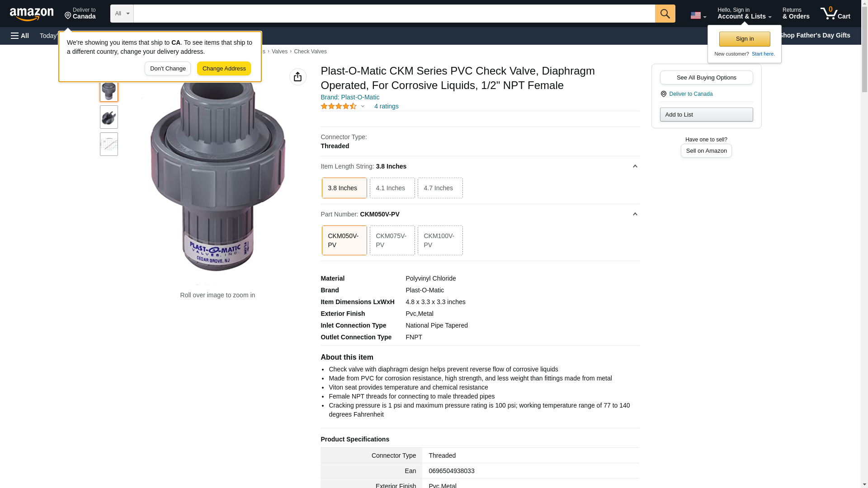Click the Change Address button
Screen dimensions: 868x488
pyautogui.click(x=224, y=69)
